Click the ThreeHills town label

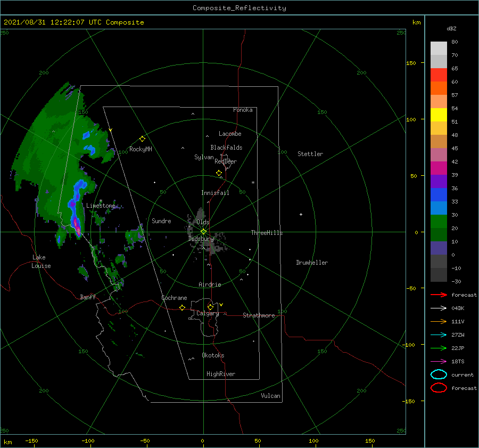[x=267, y=233]
